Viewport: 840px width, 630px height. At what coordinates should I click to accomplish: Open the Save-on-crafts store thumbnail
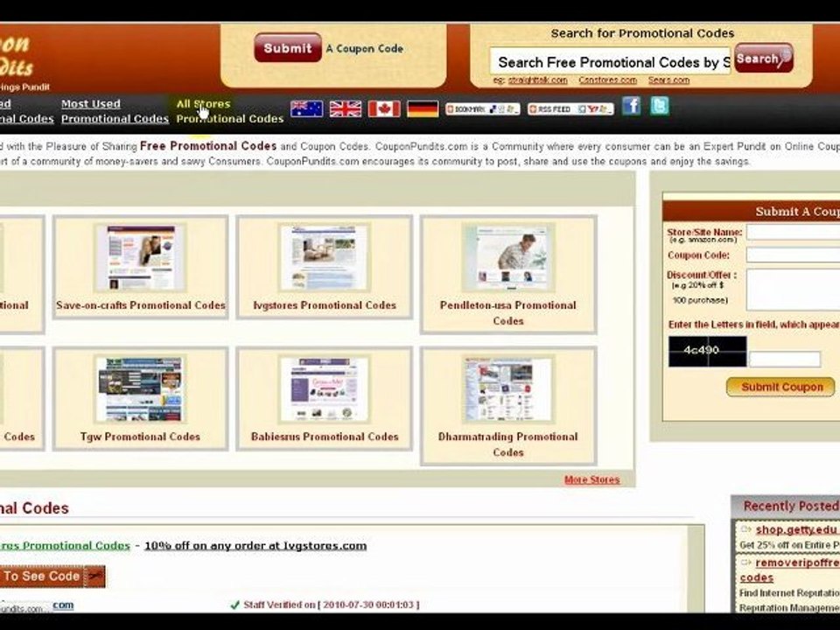140,257
